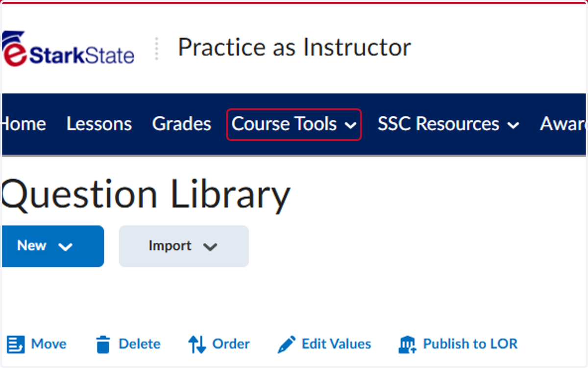588x368 pixels.
Task: Open the Grades page
Action: [182, 124]
